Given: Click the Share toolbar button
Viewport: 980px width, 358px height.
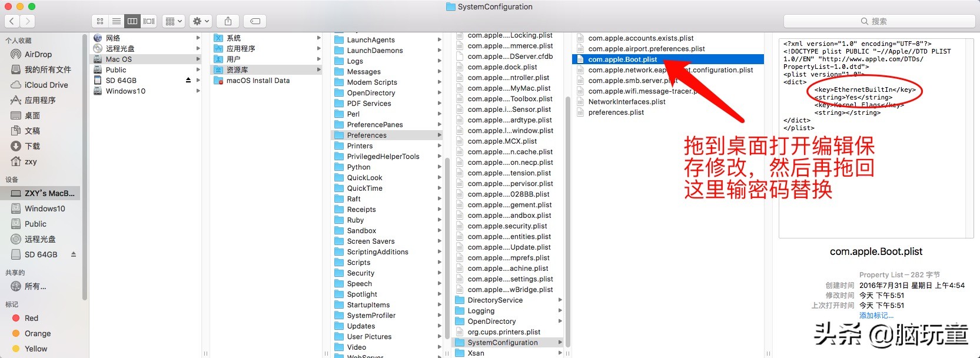Looking at the screenshot, I should pos(228,21).
